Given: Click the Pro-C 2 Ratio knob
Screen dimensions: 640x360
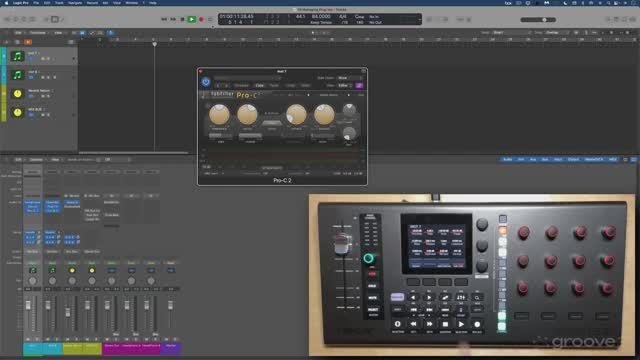Looking at the screenshot, I should [x=247, y=114].
